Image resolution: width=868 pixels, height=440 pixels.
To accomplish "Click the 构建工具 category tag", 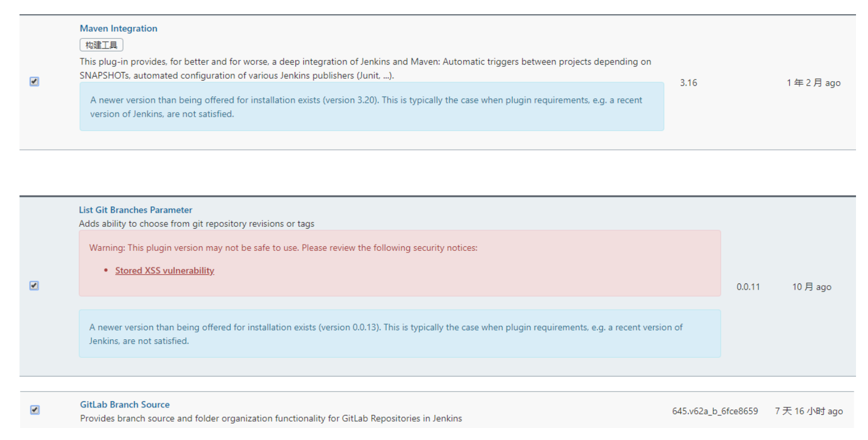I will tap(102, 45).
